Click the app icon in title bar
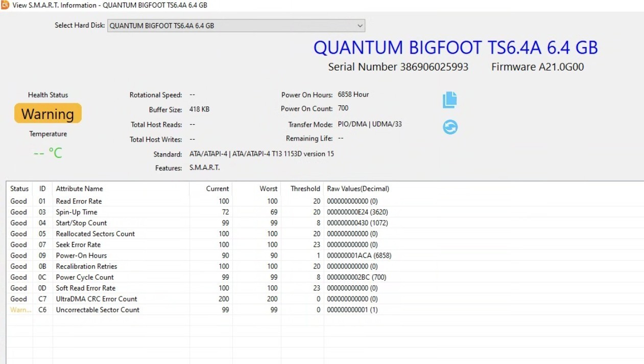Viewport: 644px width, 364px height. coord(5,5)
